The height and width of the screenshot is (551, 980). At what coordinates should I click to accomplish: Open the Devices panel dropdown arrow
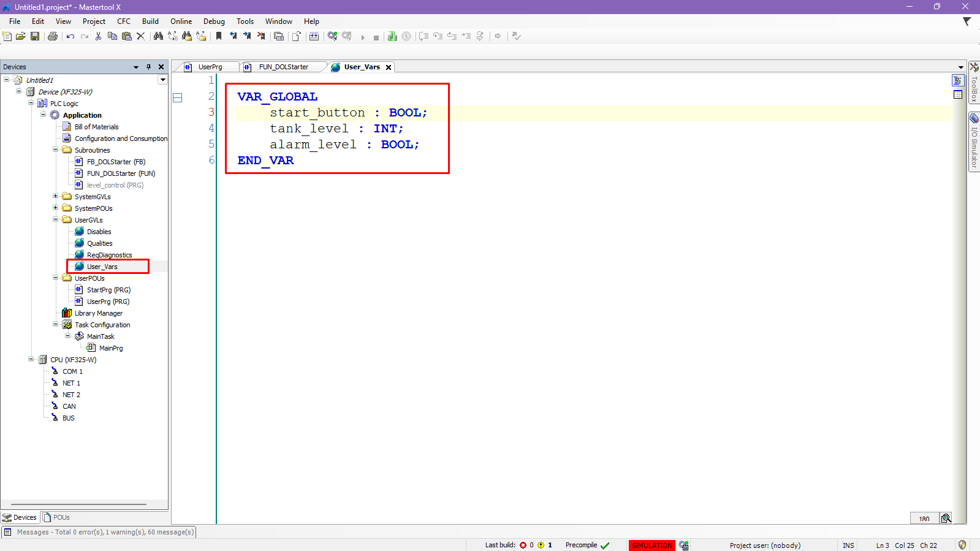tap(136, 67)
